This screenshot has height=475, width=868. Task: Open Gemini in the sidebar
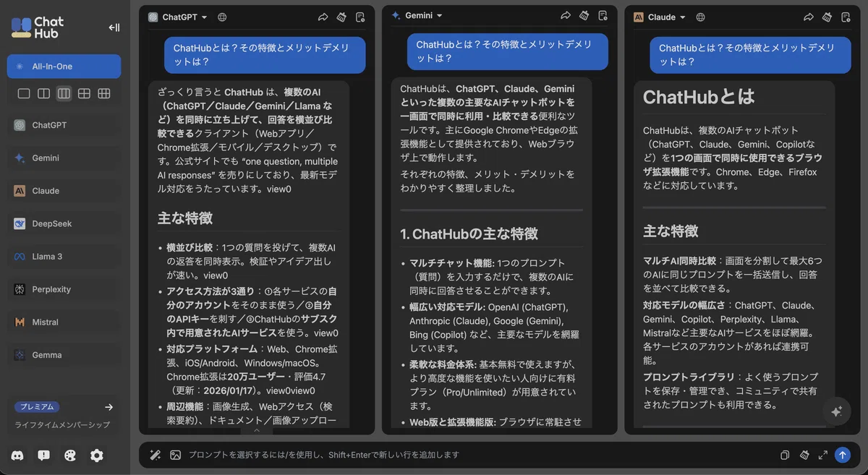coord(64,158)
